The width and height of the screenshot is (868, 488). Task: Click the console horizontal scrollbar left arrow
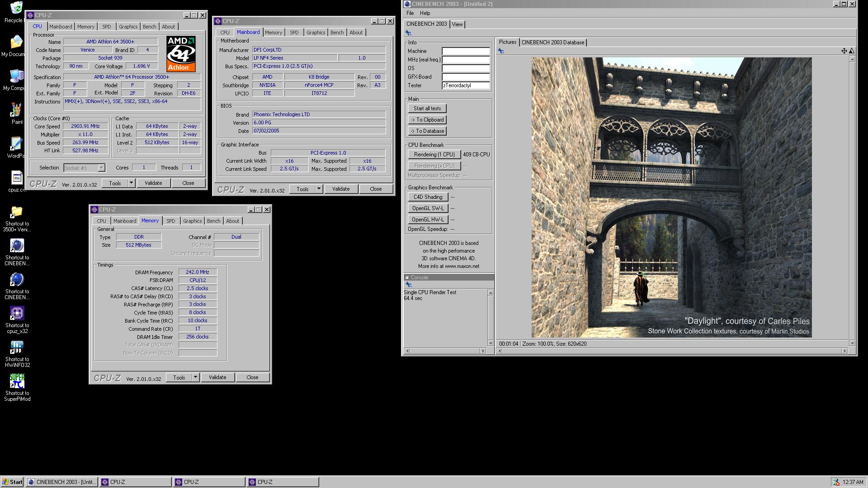[x=406, y=351]
